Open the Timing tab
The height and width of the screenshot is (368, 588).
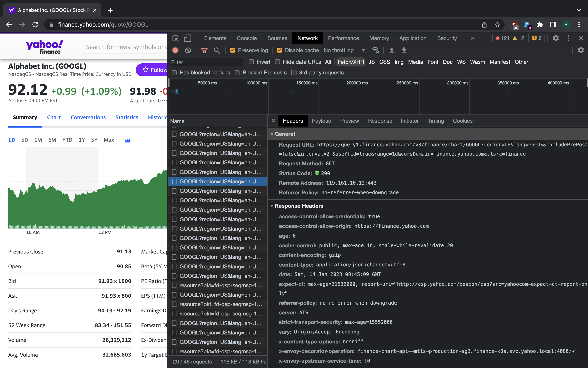[436, 121]
